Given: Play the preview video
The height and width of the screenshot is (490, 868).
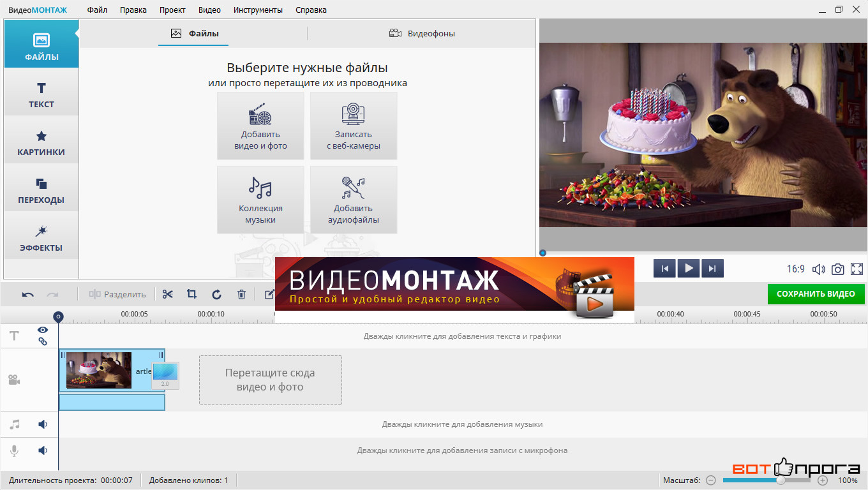Looking at the screenshot, I should click(x=689, y=269).
